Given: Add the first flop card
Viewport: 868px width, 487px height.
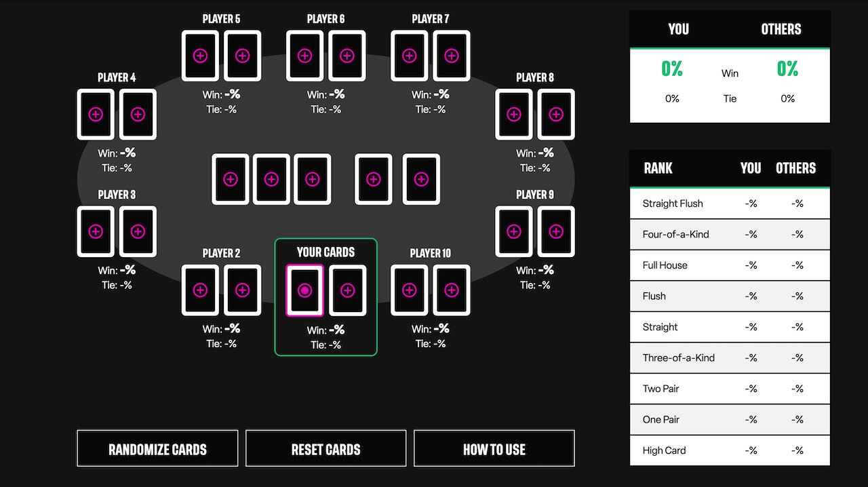Looking at the screenshot, I should (231, 179).
